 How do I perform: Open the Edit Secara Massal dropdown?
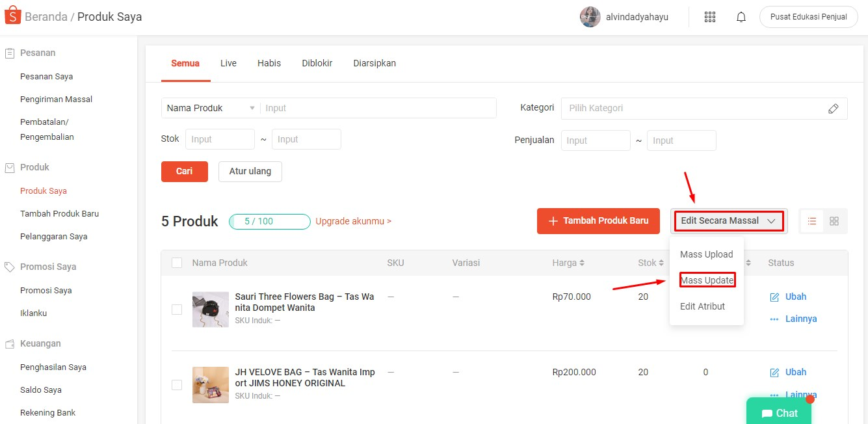[728, 220]
